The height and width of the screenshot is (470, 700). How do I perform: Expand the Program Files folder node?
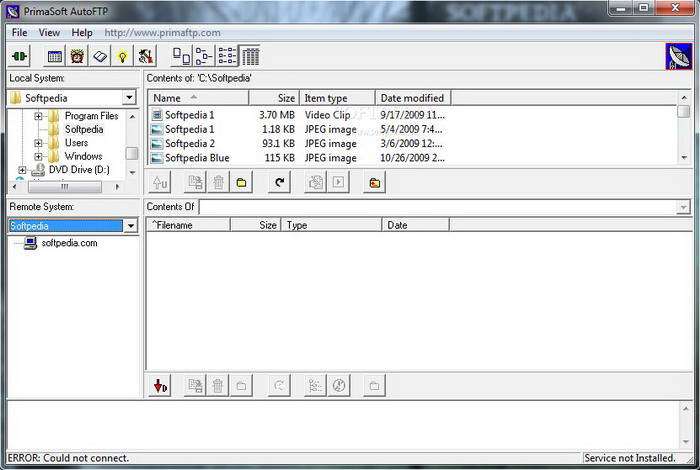38,116
